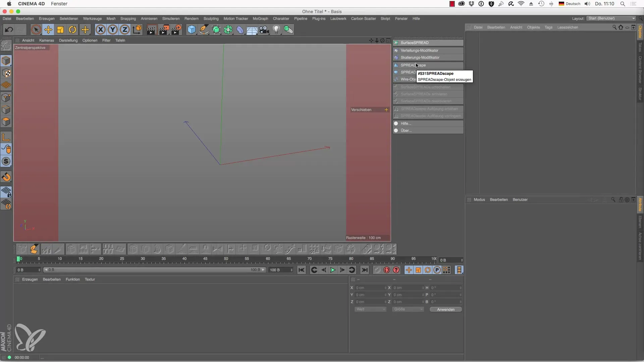Viewport: 644px width, 362px height.
Task: Add a floor environment object
Action: (x=252, y=30)
